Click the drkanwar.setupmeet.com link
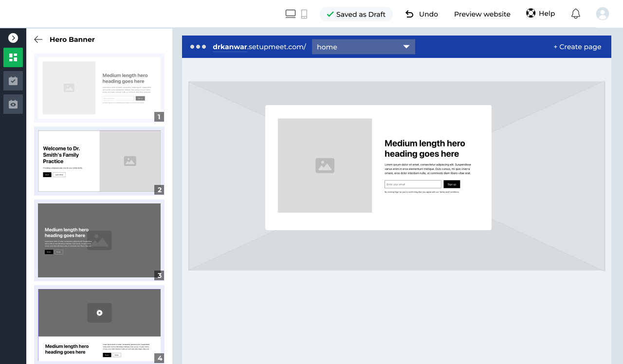Viewport: 623px width, 364px height. (x=259, y=47)
